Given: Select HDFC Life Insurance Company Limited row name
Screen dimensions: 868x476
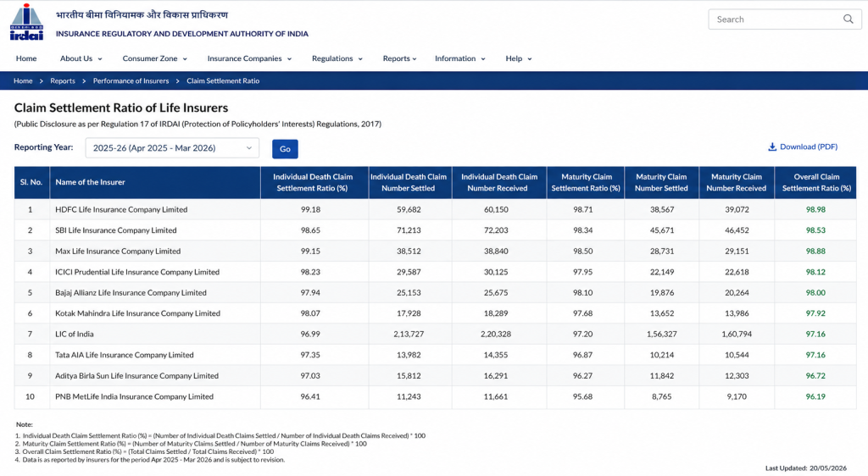Looking at the screenshot, I should coord(121,209).
